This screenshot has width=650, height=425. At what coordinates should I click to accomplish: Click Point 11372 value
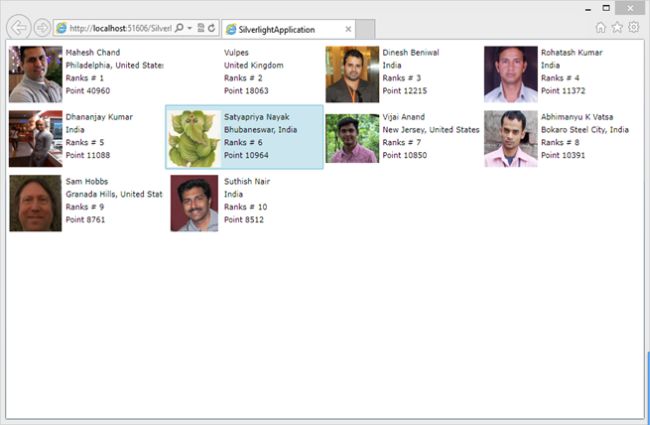[563, 91]
